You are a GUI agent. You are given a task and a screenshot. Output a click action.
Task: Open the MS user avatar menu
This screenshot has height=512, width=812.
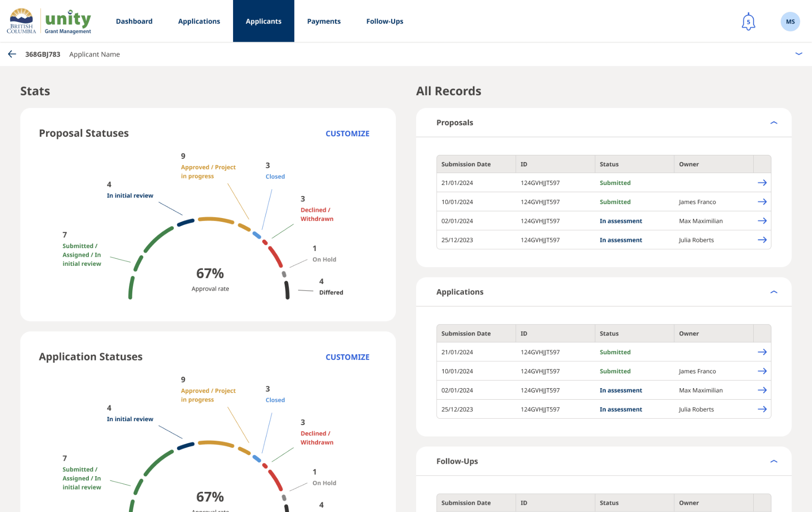click(x=790, y=22)
